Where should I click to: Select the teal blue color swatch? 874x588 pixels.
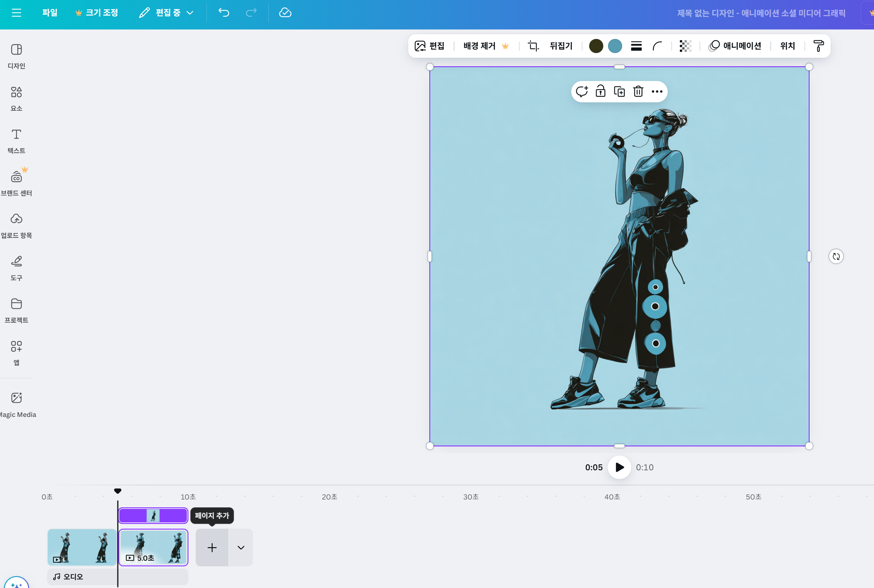point(615,46)
